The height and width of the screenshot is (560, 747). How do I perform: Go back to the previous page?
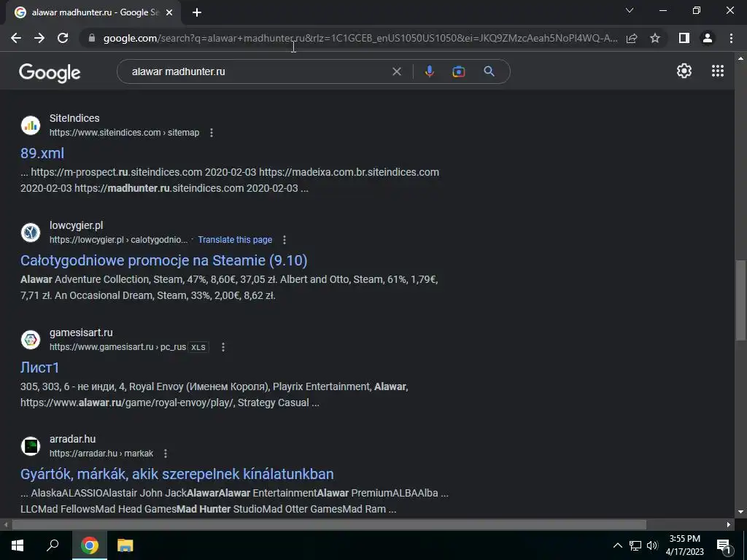[16, 38]
